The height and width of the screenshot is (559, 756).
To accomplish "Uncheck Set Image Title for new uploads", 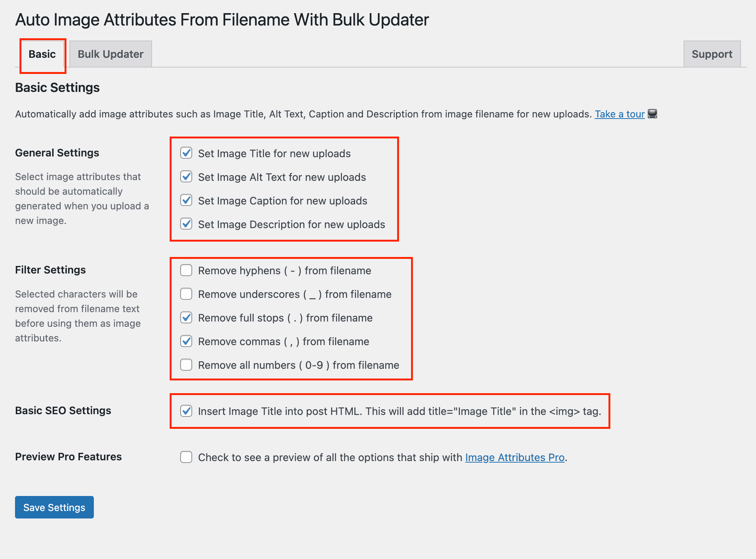I will (186, 153).
